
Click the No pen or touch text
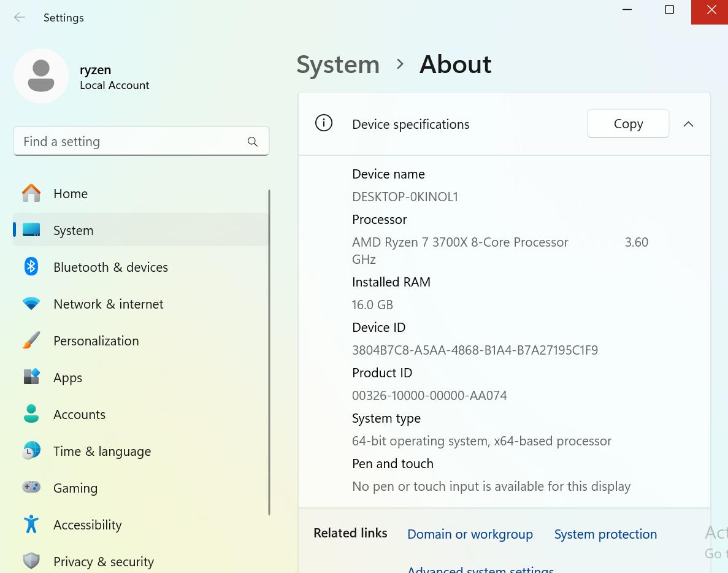(491, 486)
